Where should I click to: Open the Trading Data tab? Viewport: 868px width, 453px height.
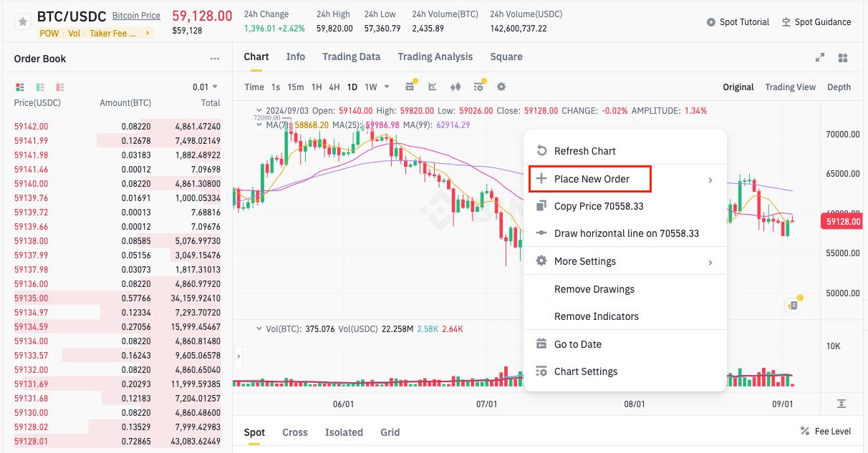351,57
